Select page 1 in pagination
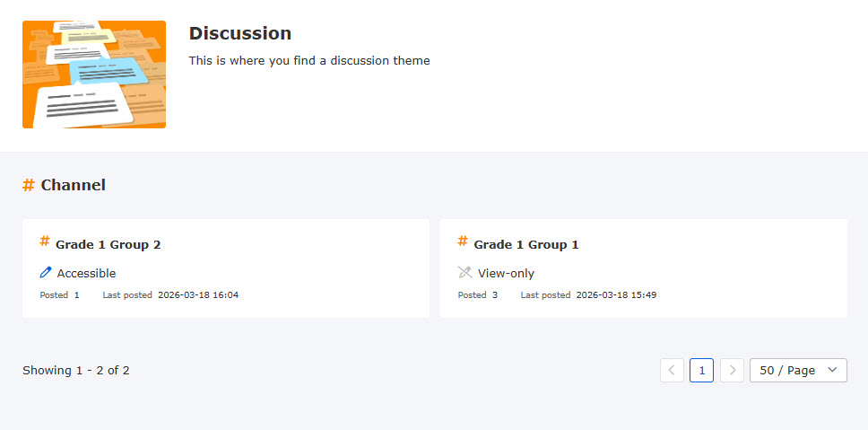 (701, 370)
